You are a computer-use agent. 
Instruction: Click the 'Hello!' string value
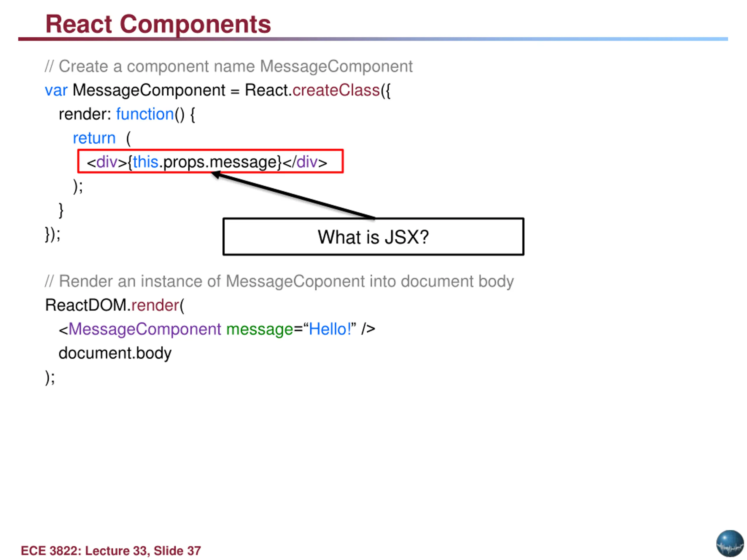pos(330,329)
